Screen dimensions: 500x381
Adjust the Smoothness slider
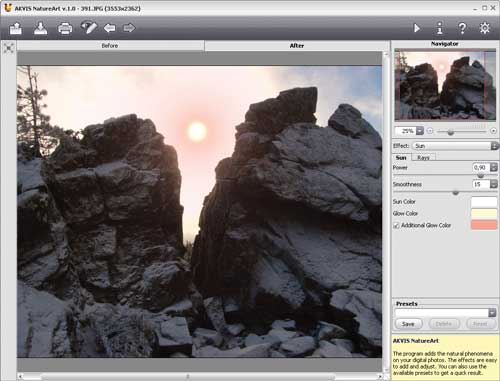point(455,192)
